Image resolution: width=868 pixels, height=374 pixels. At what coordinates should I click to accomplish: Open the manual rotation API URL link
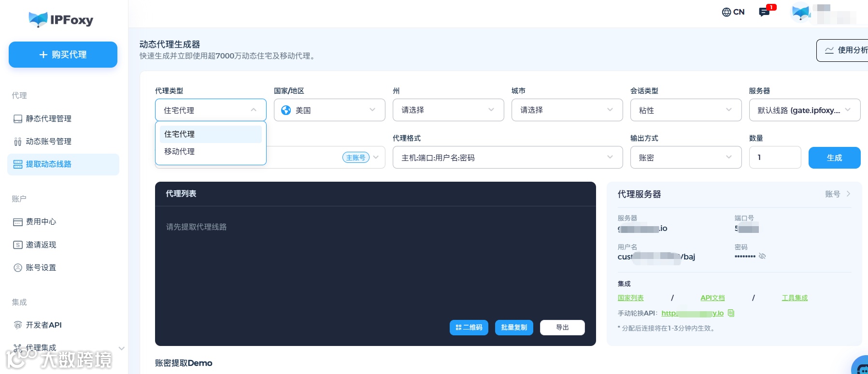click(x=692, y=313)
